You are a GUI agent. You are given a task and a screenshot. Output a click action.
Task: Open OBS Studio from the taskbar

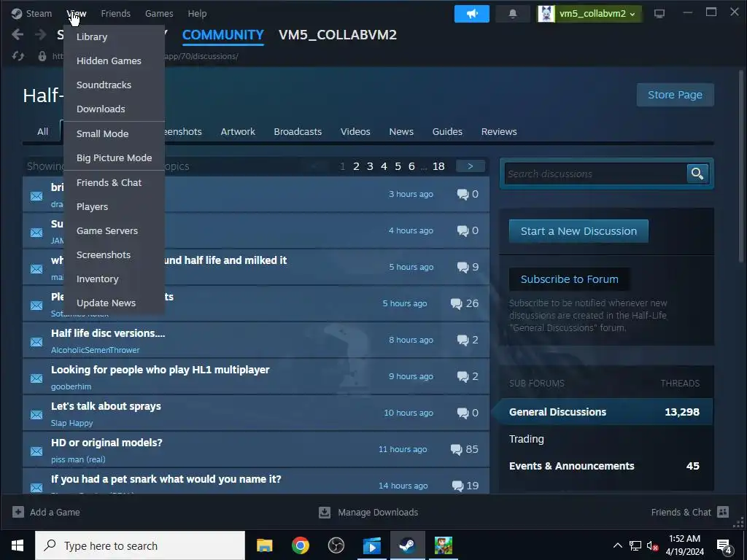(x=336, y=545)
